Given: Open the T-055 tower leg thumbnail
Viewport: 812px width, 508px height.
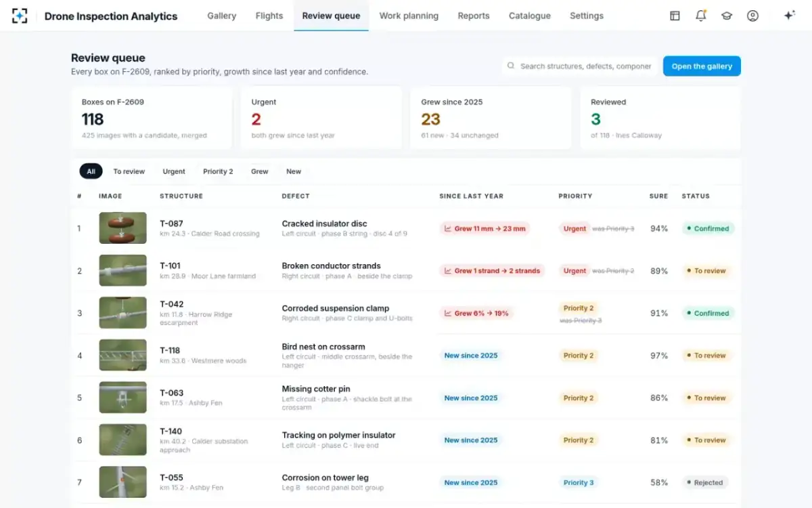Looking at the screenshot, I should (x=122, y=482).
